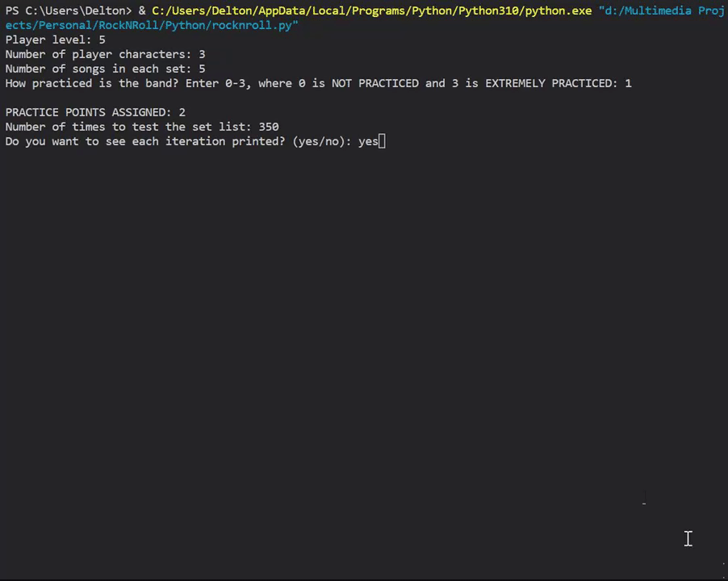The height and width of the screenshot is (581, 728).
Task: Click the 'Player level: 5' output line
Action: coord(55,40)
